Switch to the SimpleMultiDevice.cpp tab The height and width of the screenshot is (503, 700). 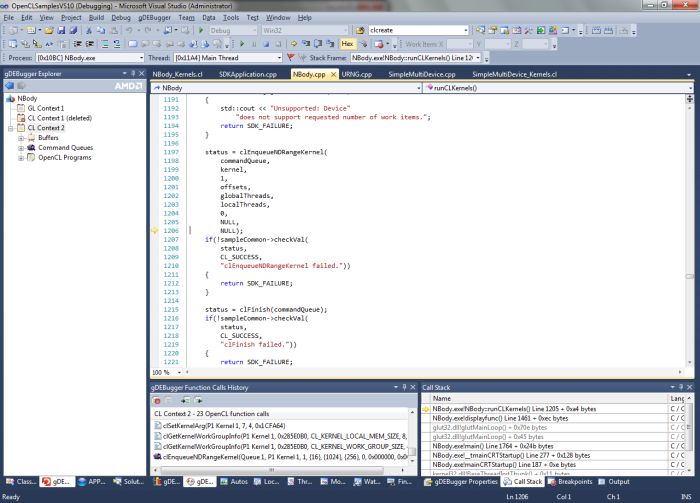coord(422,74)
